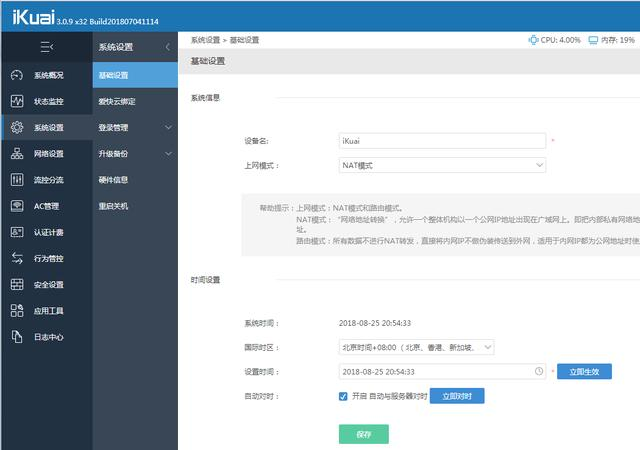
Task: Open 应用工具 via its toolbox icon
Action: (x=16, y=310)
